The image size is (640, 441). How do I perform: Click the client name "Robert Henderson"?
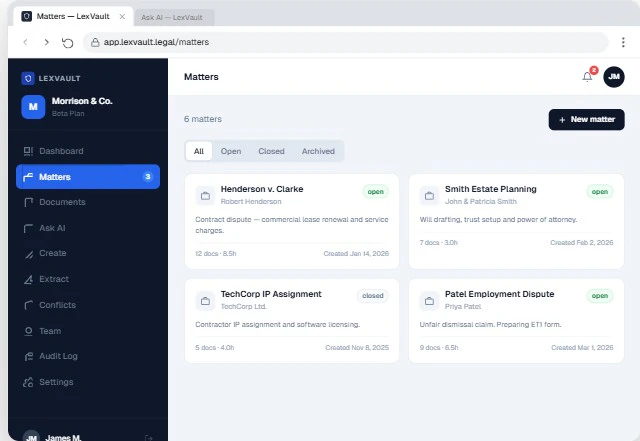[251, 201]
